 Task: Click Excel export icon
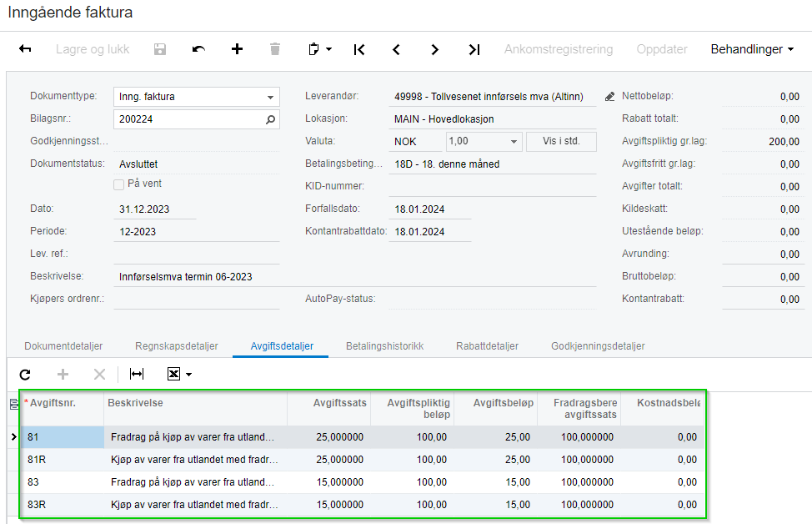click(173, 374)
